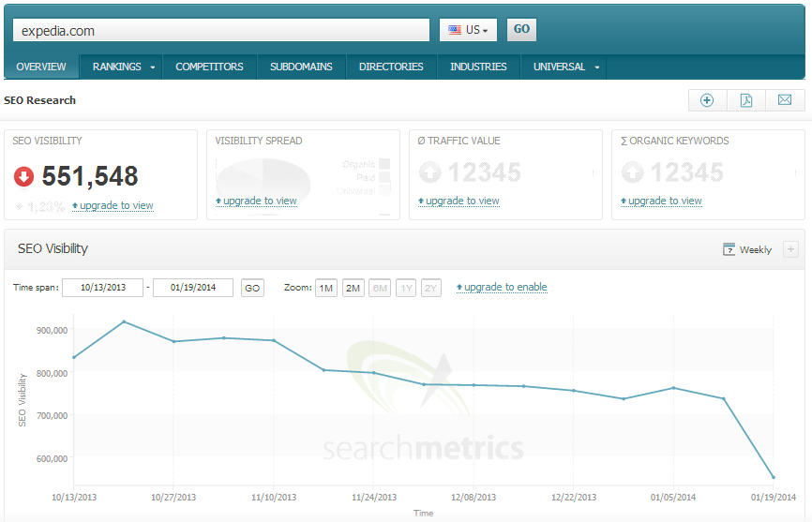Click the Organic Keywords up-arrow icon
The width and height of the screenshot is (812, 522).
point(632,172)
